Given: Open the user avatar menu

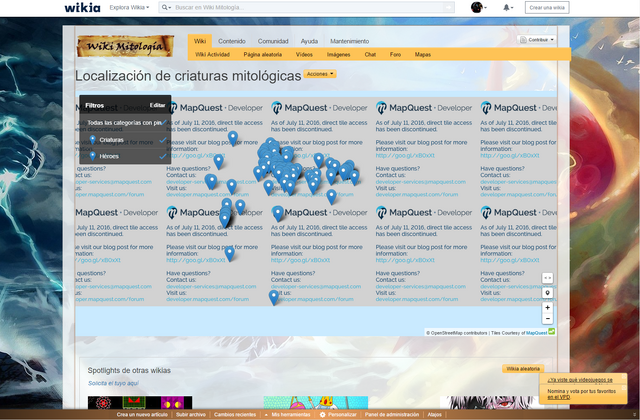Looking at the screenshot, I should click(x=478, y=7).
